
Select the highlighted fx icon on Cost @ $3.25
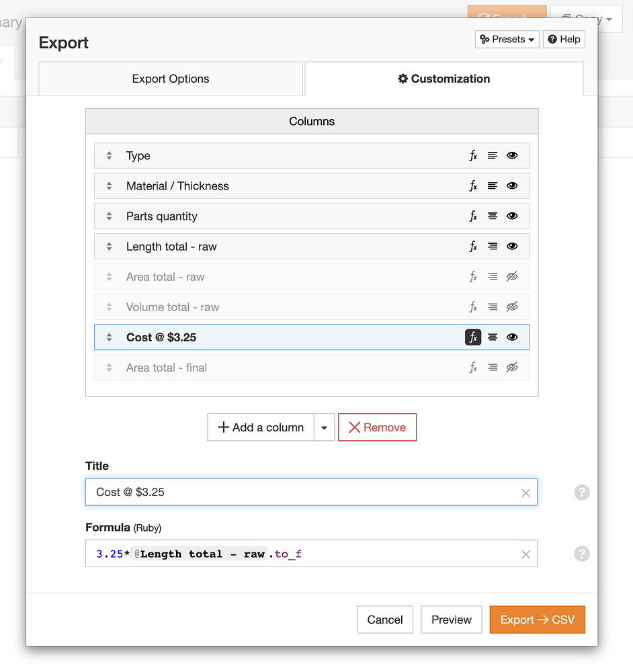pos(473,337)
